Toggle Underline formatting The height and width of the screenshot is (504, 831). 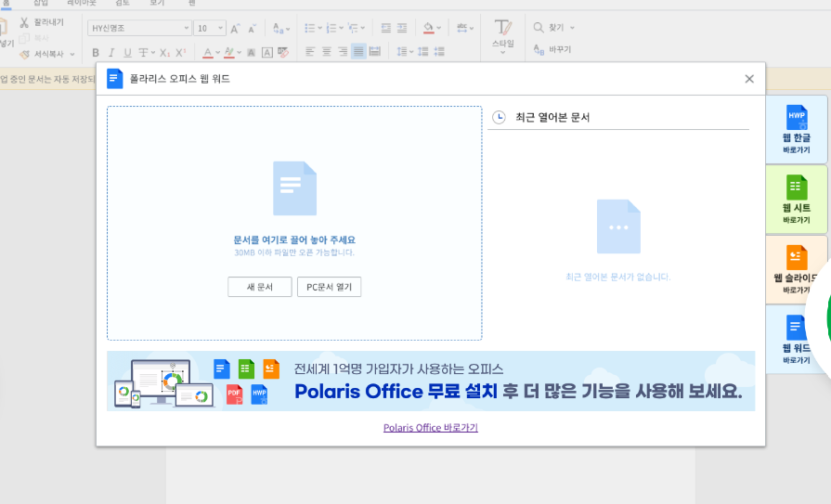click(x=127, y=53)
